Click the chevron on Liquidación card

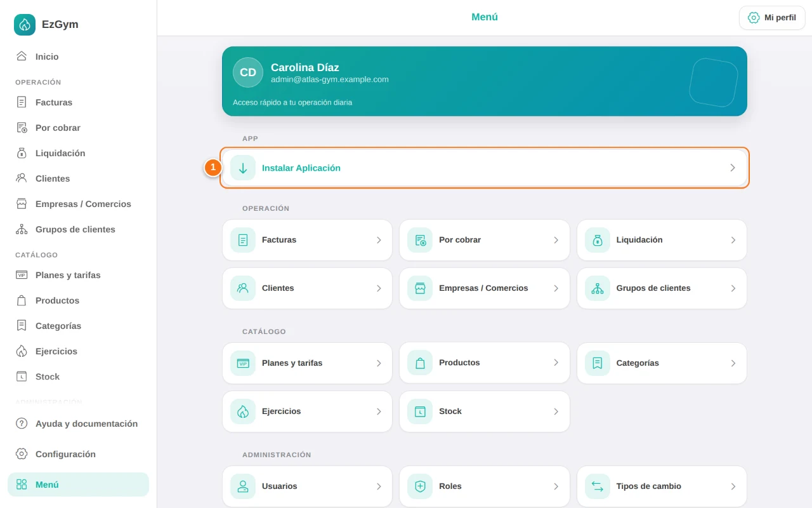[733, 240]
